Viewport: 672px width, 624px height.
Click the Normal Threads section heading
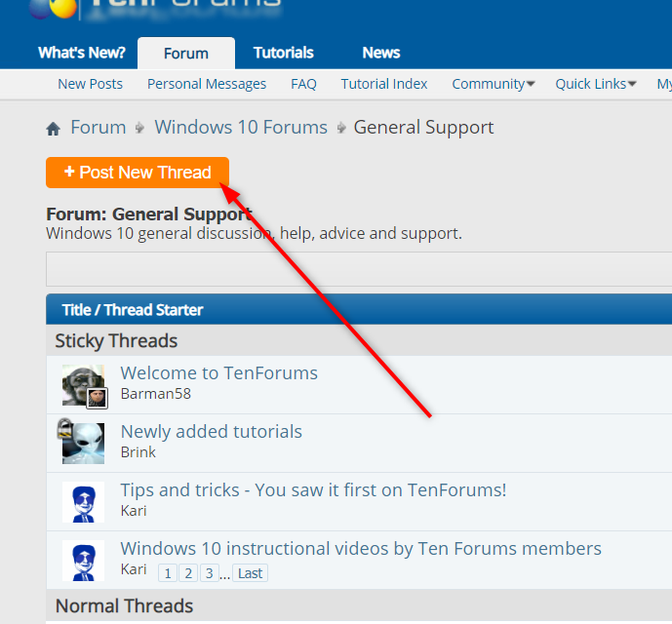pos(124,606)
